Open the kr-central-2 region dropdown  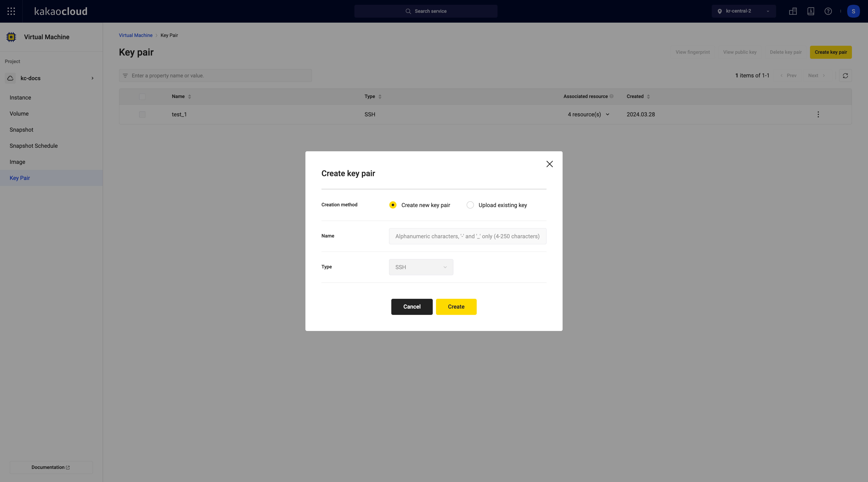coord(744,11)
